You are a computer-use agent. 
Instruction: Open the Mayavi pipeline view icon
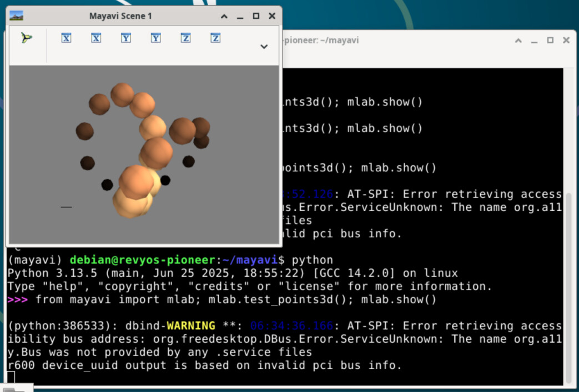point(26,38)
